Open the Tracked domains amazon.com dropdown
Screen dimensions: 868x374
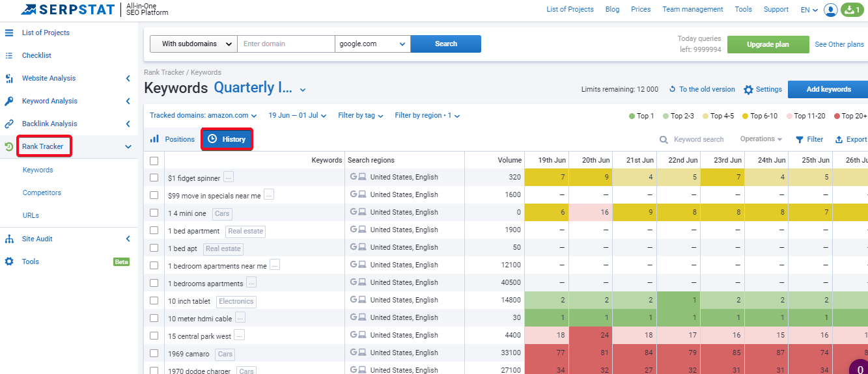(203, 116)
